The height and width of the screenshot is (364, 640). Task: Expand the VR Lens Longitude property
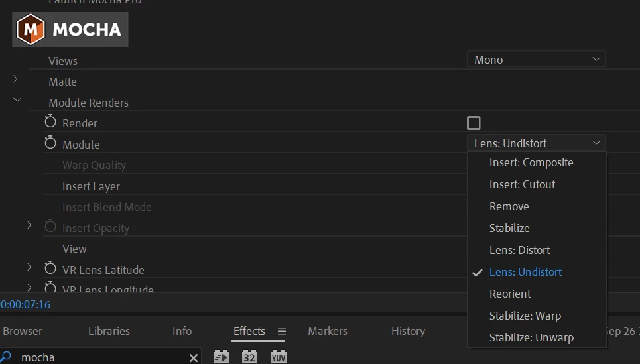[29, 288]
